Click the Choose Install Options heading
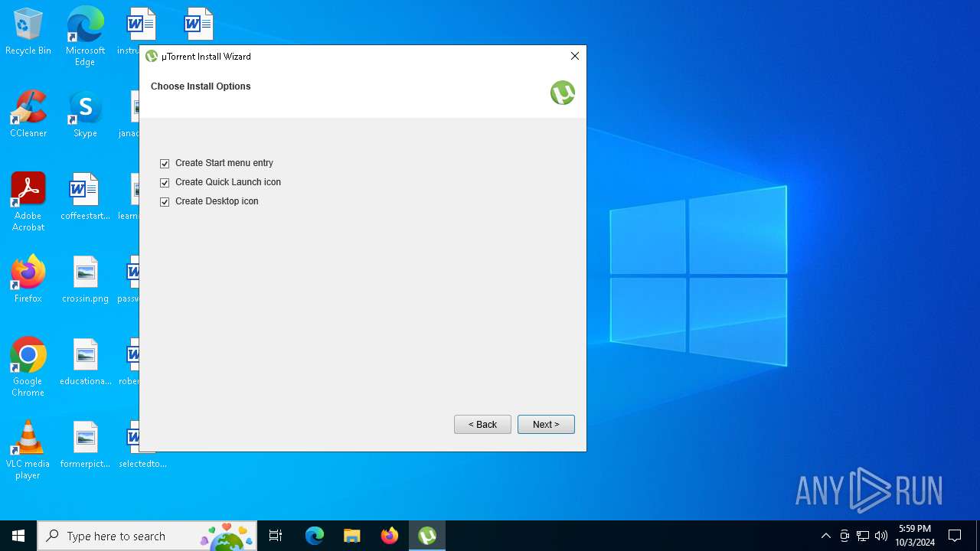The height and width of the screenshot is (551, 980). (x=201, y=86)
